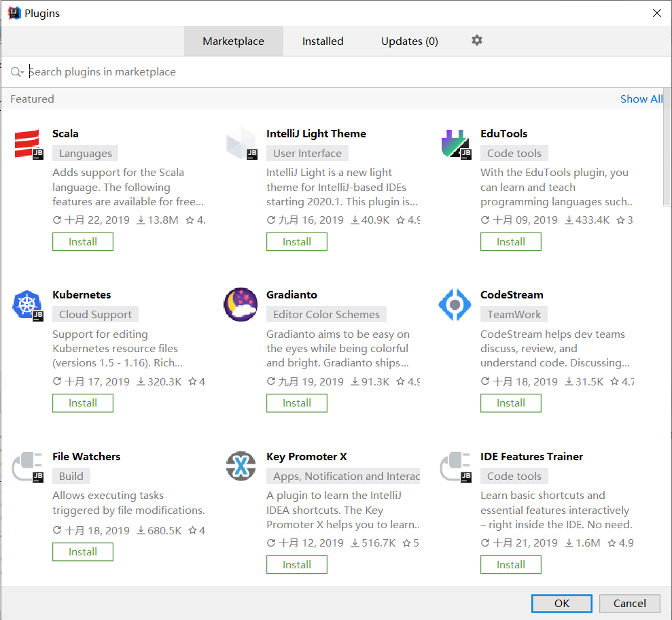This screenshot has width=672, height=620.
Task: Open plugin settings gear menu
Action: (477, 40)
